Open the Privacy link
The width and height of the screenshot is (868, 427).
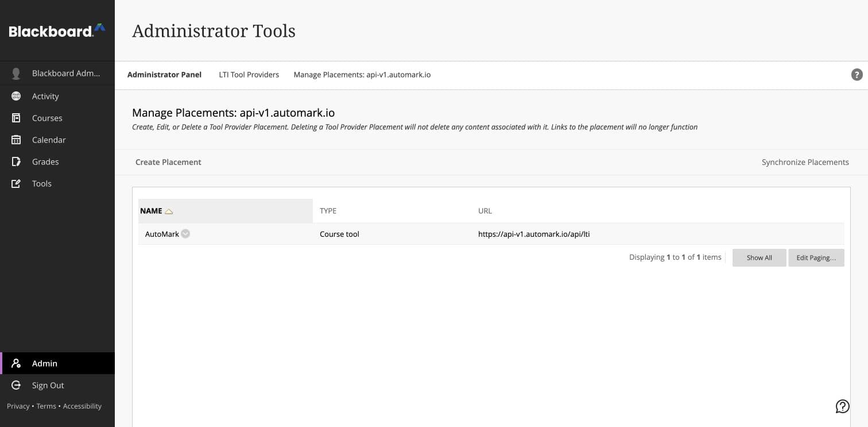[x=18, y=406]
